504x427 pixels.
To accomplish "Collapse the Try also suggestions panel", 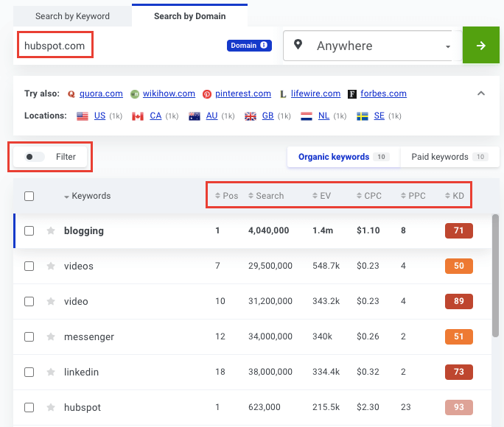I will [x=481, y=93].
